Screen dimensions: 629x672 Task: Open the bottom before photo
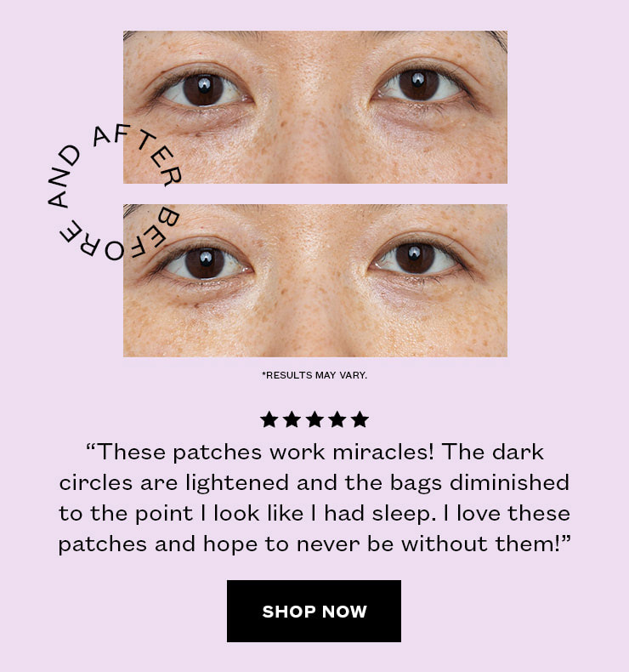point(315,281)
